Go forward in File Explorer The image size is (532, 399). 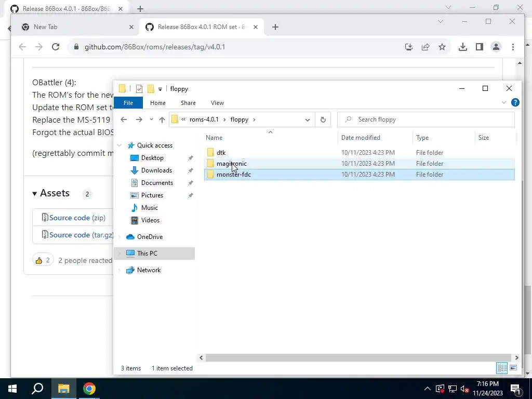click(x=139, y=119)
